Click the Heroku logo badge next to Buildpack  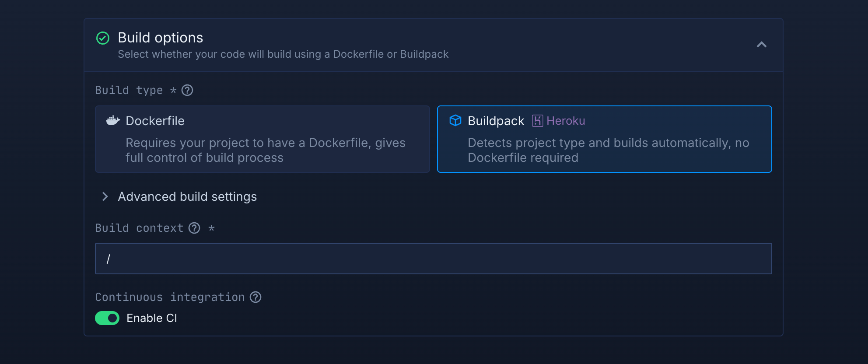point(537,121)
